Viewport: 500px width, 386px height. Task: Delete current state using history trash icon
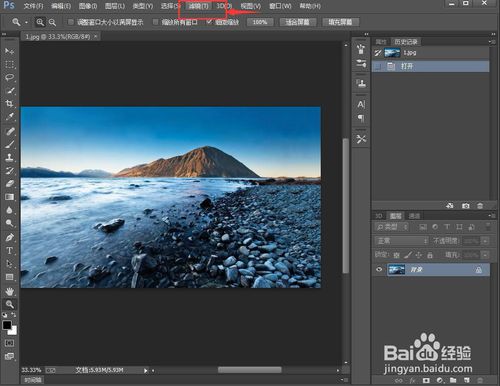pos(480,206)
